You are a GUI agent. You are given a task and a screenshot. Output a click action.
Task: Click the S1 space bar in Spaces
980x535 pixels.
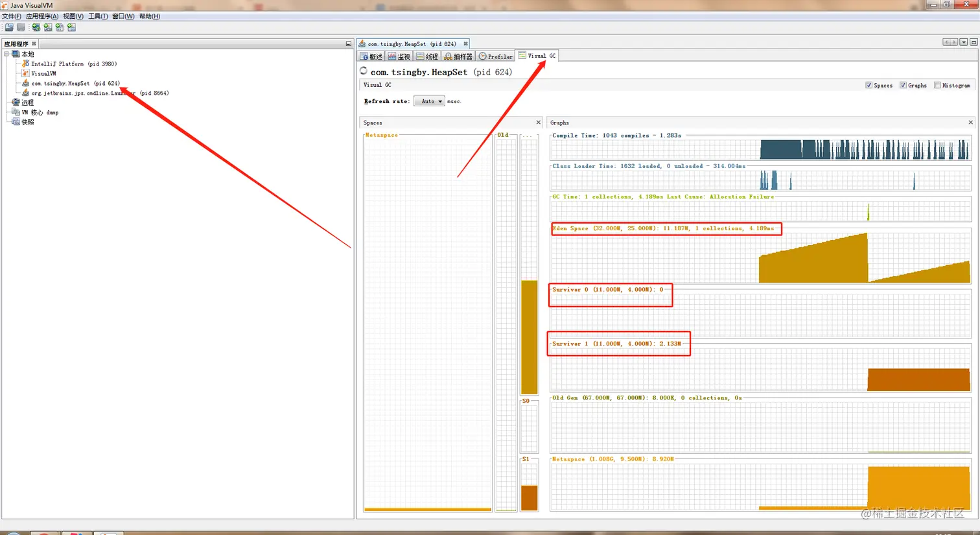point(530,487)
